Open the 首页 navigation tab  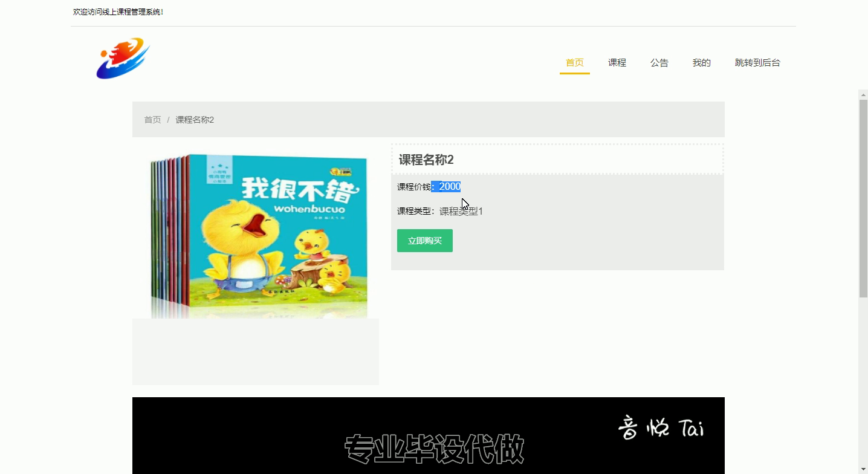574,63
